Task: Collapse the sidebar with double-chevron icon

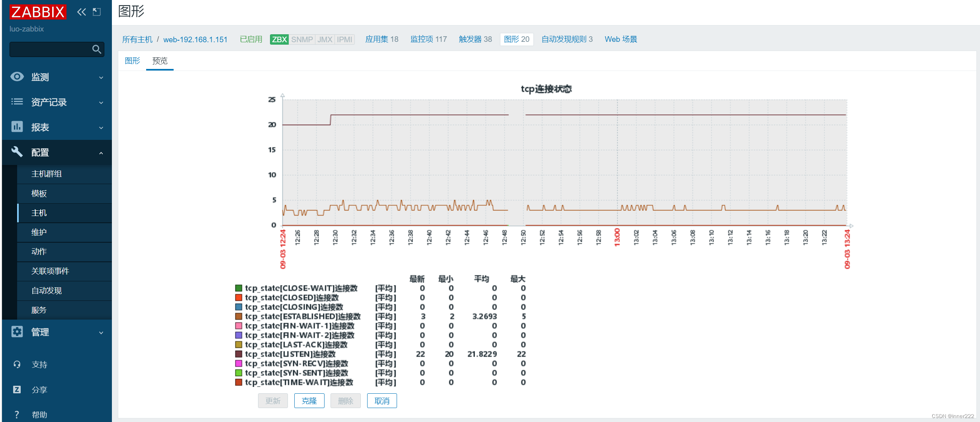Action: pyautogui.click(x=81, y=12)
